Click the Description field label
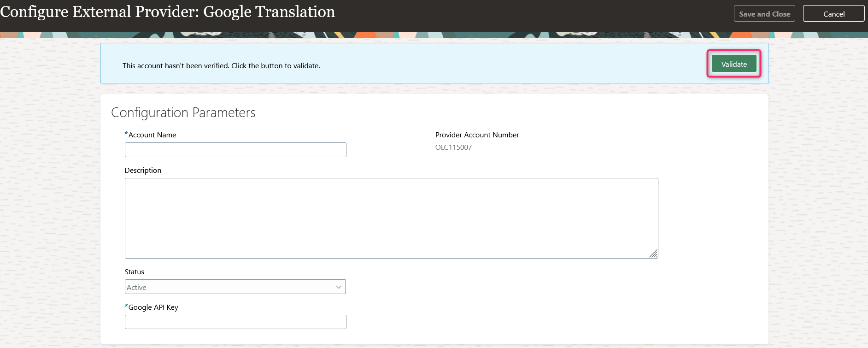Viewport: 868px width, 348px height. (143, 171)
